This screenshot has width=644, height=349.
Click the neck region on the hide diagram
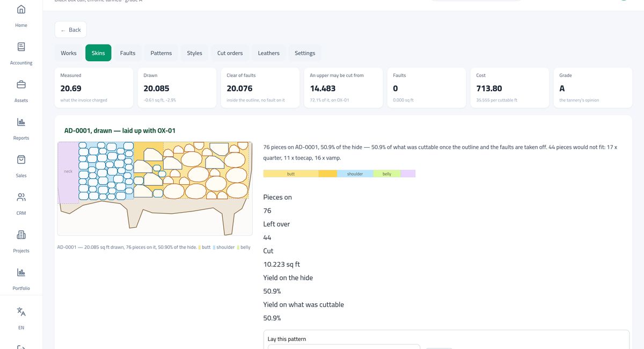coord(68,172)
